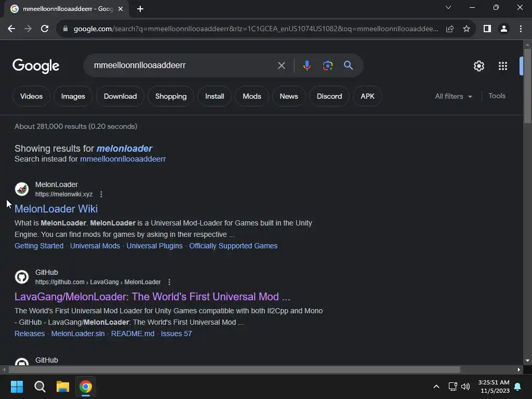The image size is (532, 399).
Task: Share this page using the share icon
Action: point(450,29)
